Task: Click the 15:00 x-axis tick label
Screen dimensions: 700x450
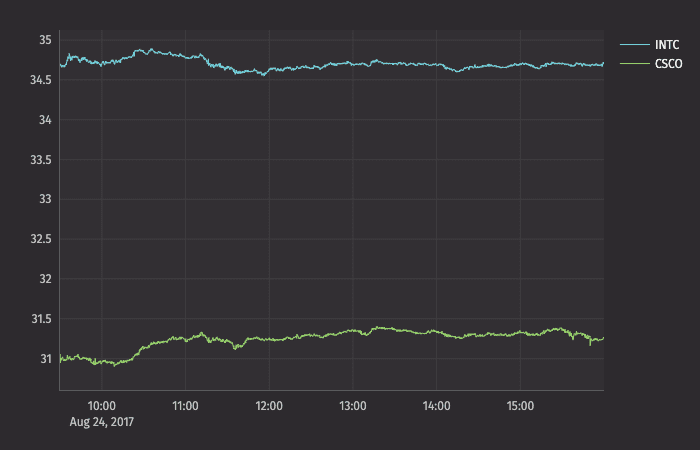Action: pos(521,406)
